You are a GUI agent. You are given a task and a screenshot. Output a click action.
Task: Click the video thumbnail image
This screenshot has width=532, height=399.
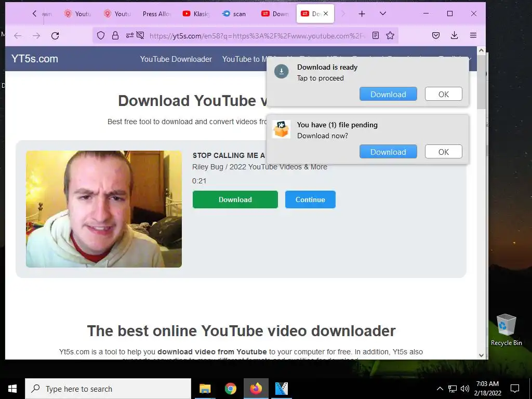pos(104,209)
